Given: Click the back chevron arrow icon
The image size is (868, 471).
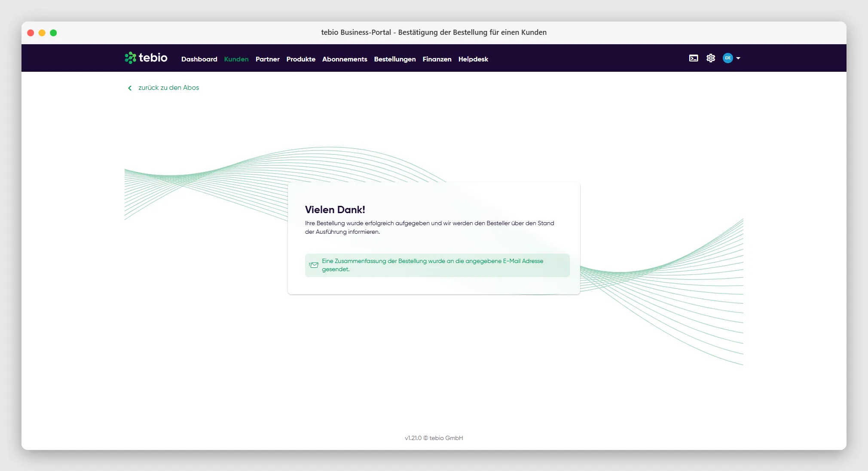Looking at the screenshot, I should [130, 88].
